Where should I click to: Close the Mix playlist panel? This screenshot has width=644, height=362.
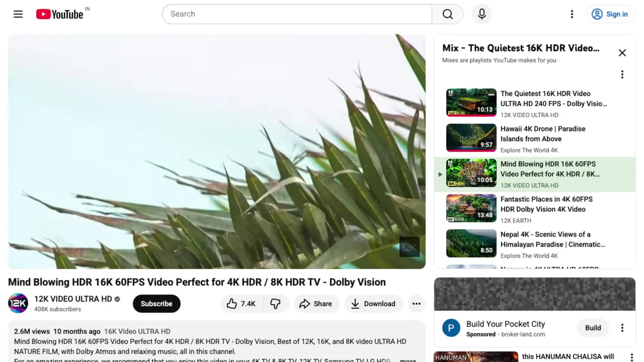pyautogui.click(x=622, y=53)
